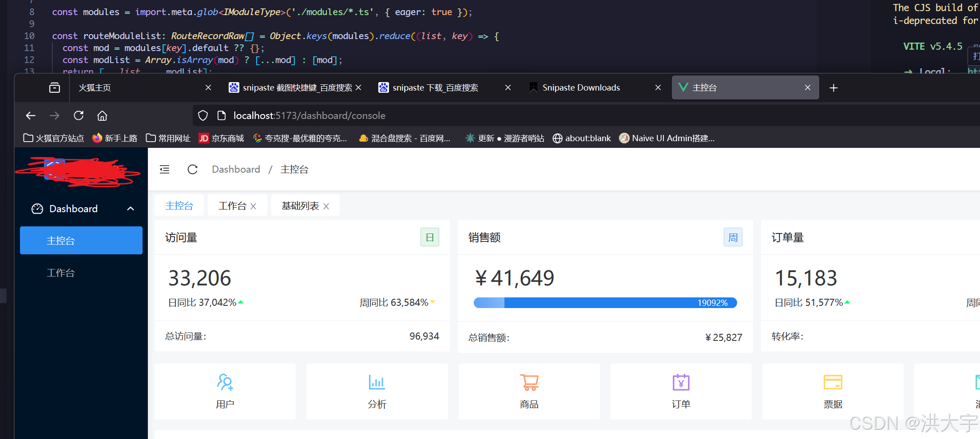Close the 工作台 page tab
The width and height of the screenshot is (980, 439).
coord(253,206)
